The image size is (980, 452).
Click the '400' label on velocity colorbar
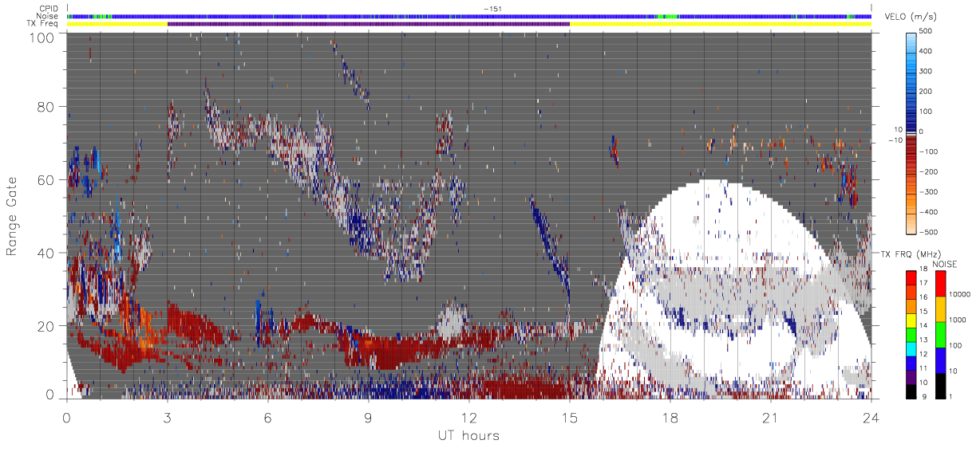[x=926, y=52]
